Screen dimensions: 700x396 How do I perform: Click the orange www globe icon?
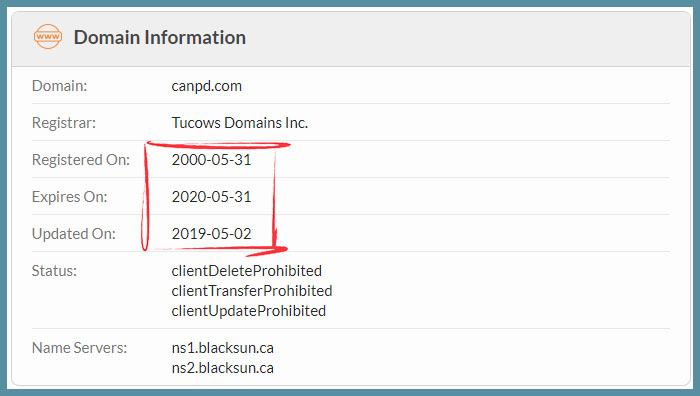point(48,37)
